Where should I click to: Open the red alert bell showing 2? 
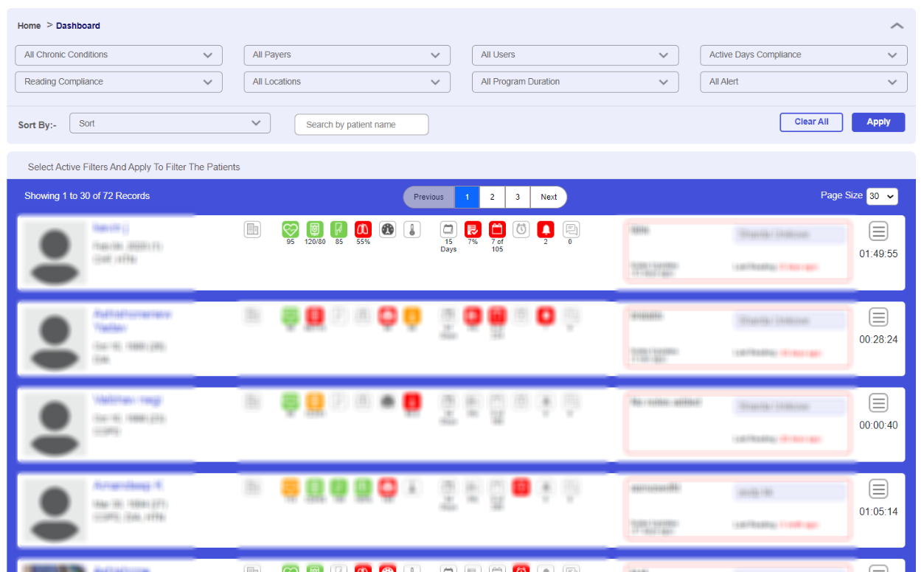click(546, 229)
